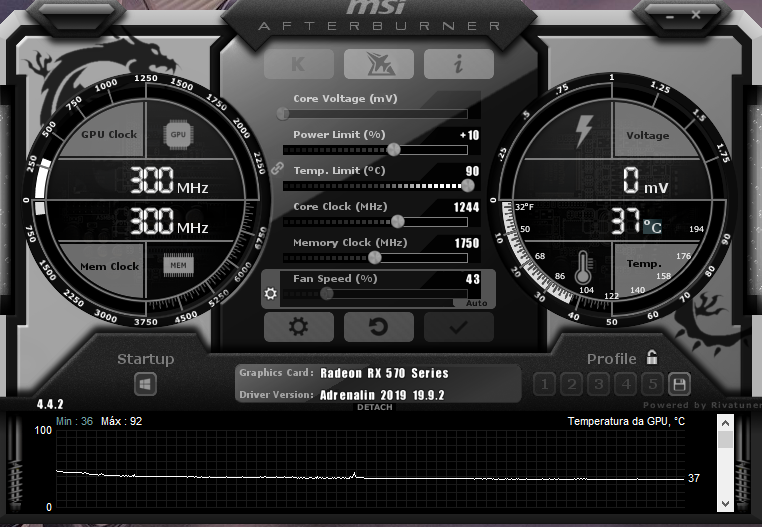Click the Máx : 92 graph value

(x=121, y=422)
